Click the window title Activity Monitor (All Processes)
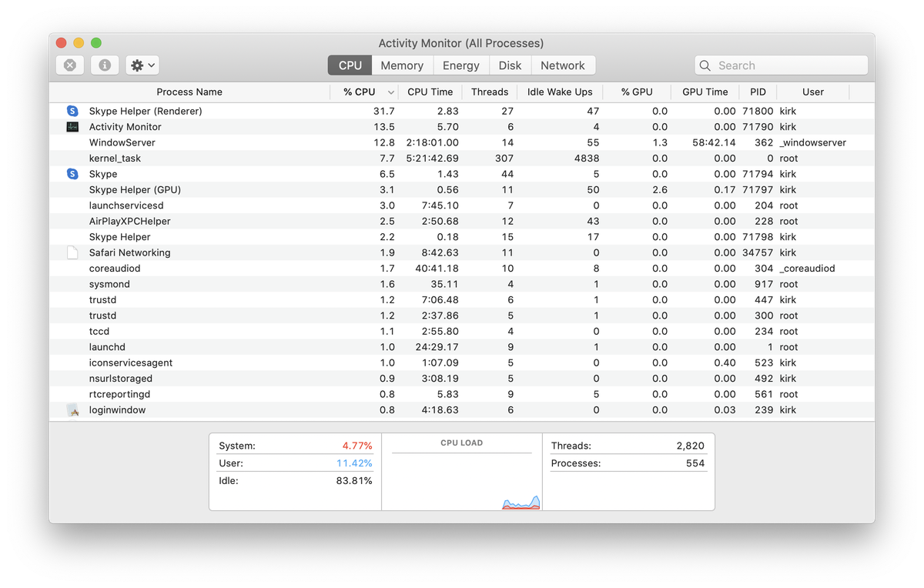 [x=461, y=43]
